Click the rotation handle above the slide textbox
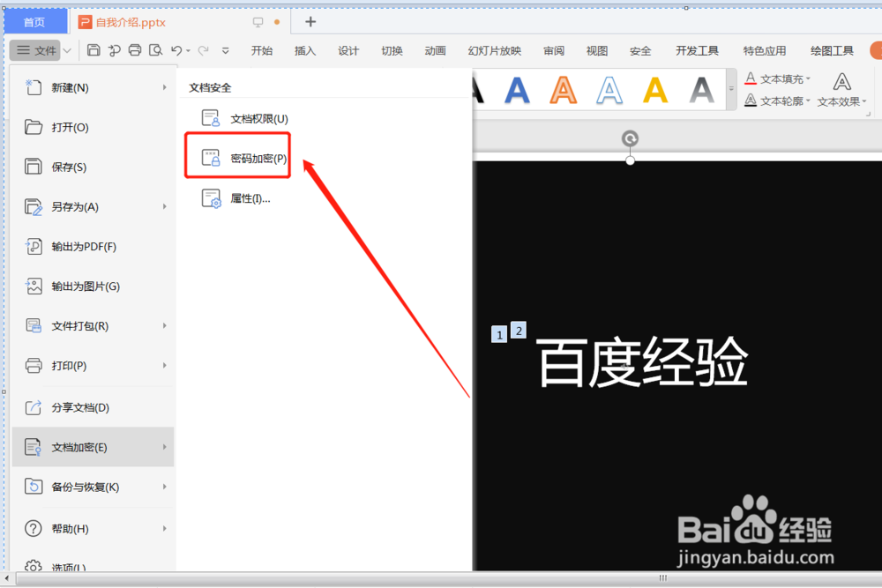Image resolution: width=882 pixels, height=588 pixels. pos(630,138)
